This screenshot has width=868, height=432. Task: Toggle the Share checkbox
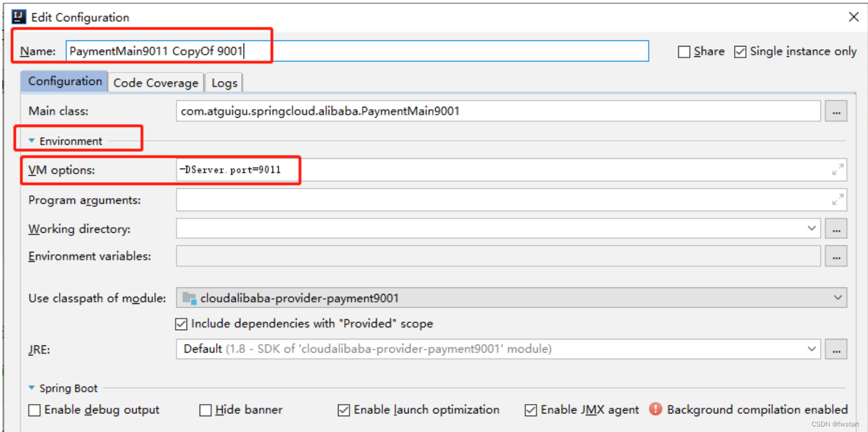[684, 51]
